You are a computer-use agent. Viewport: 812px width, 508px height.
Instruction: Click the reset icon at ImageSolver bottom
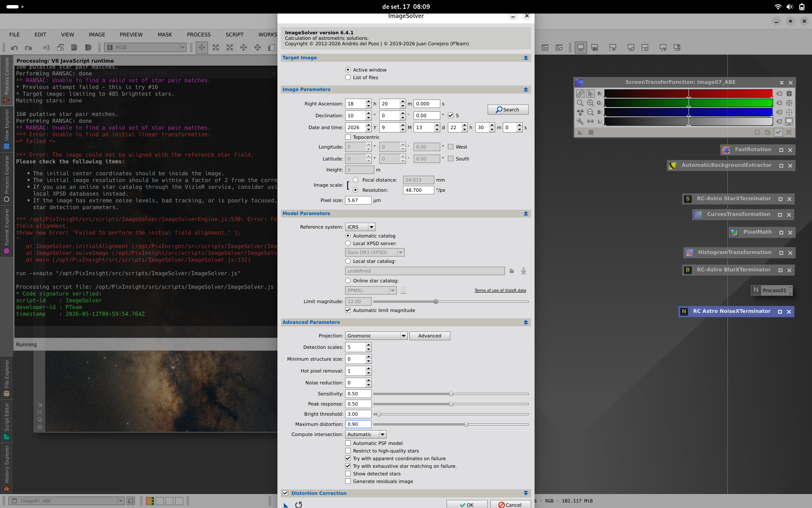[x=299, y=505]
